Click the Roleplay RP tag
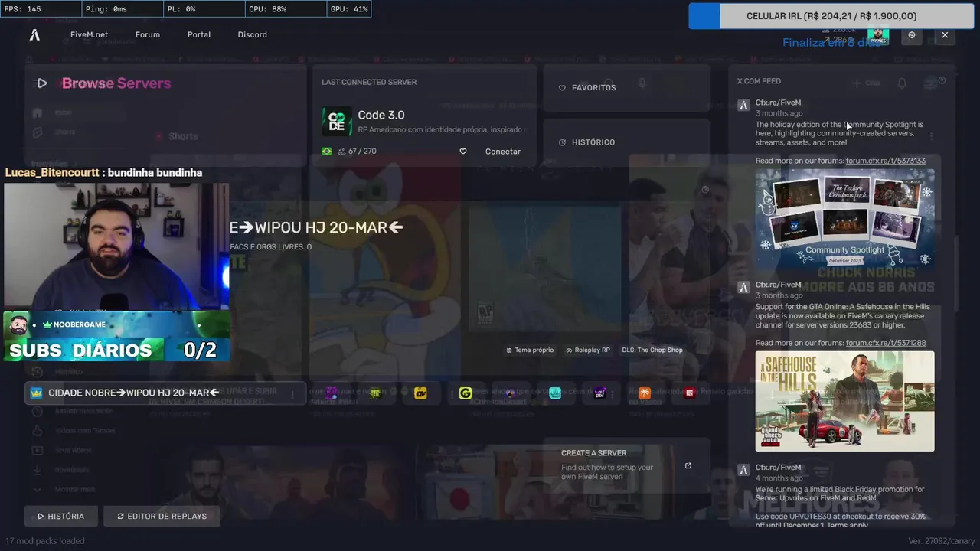Screen dimensions: 980x551 pyautogui.click(x=588, y=350)
